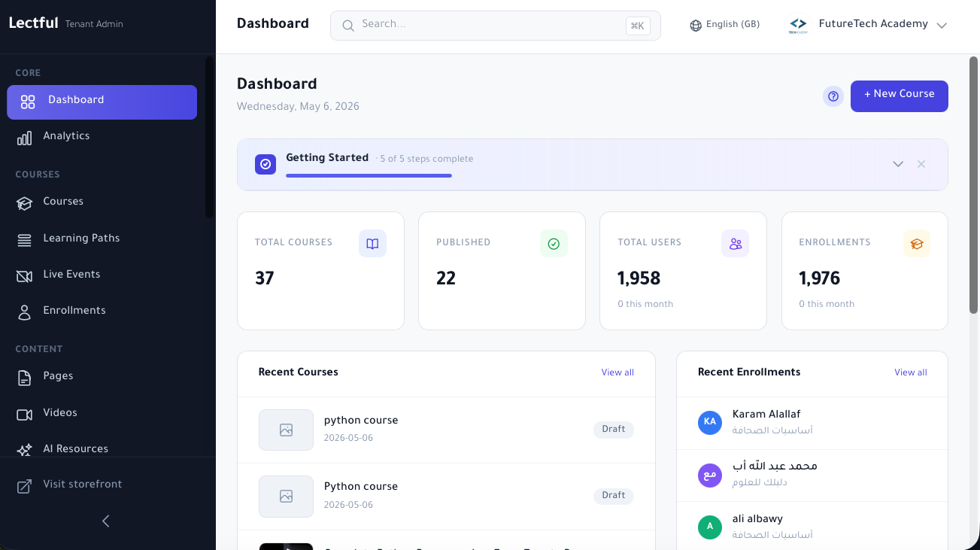Click the Enrollments card graduation cap icon
The width and height of the screenshot is (980, 550).
coord(917,244)
